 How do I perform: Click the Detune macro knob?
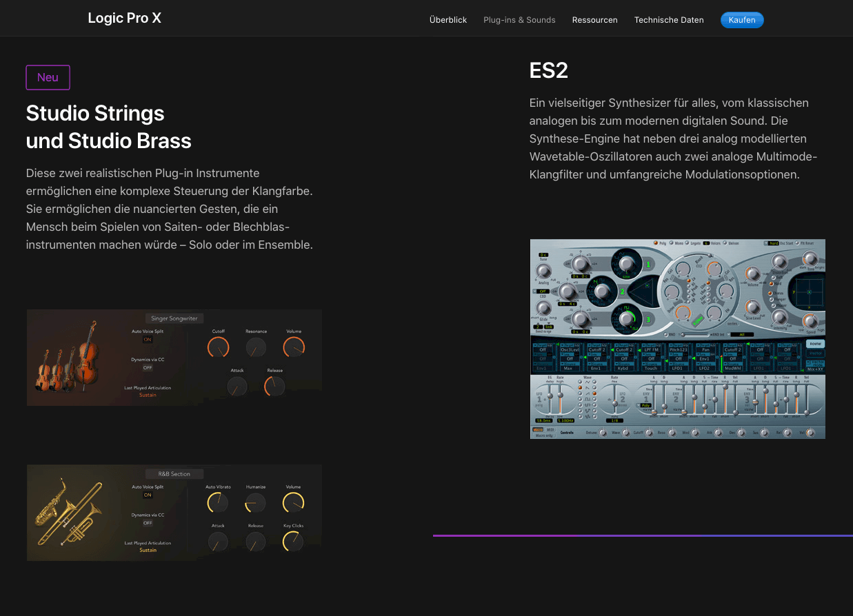(603, 433)
